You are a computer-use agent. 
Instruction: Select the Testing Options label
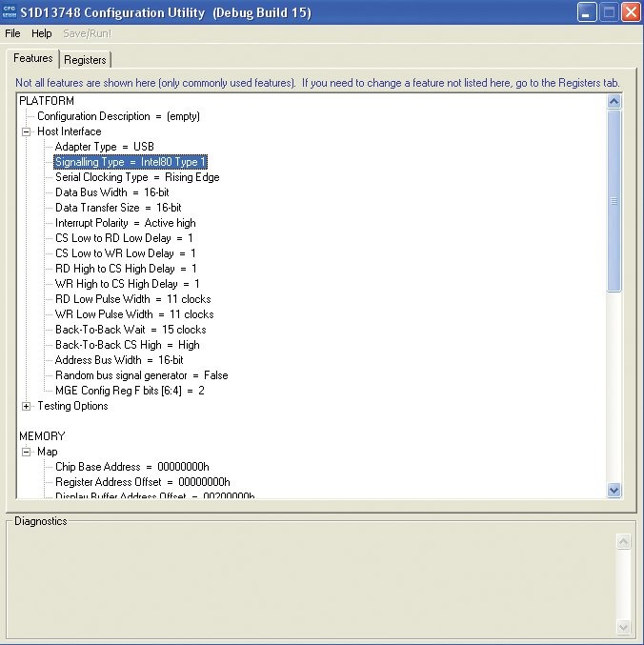click(x=72, y=406)
